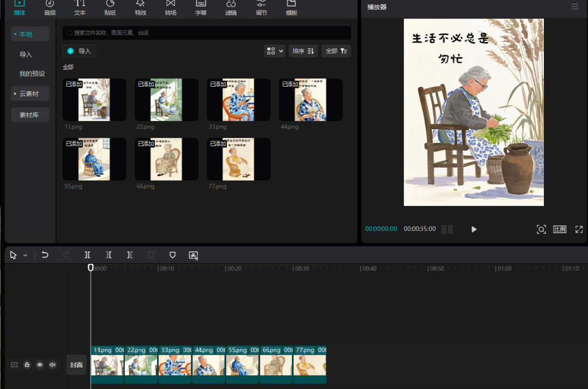
Task: Select the 11.png clip on timeline
Action: tap(107, 364)
